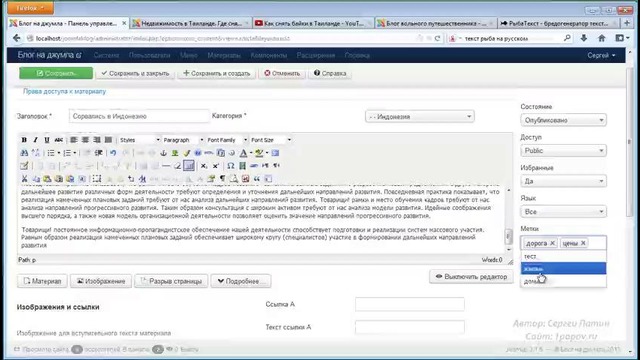Toggle superscript formatting
The height and width of the screenshot is (360, 640).
point(216,166)
